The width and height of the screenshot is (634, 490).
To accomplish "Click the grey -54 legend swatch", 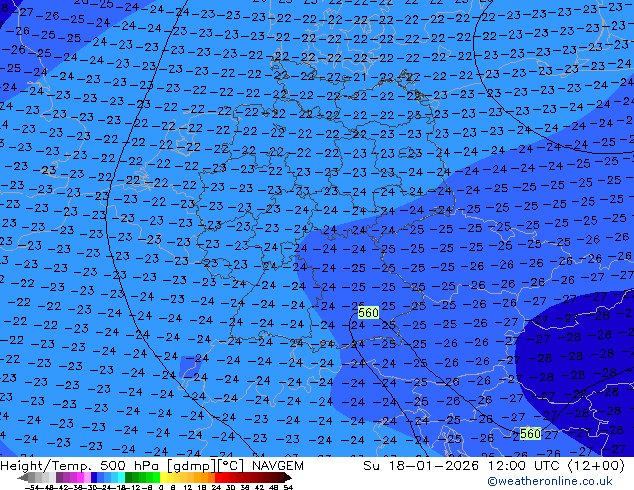I will 32,477.
